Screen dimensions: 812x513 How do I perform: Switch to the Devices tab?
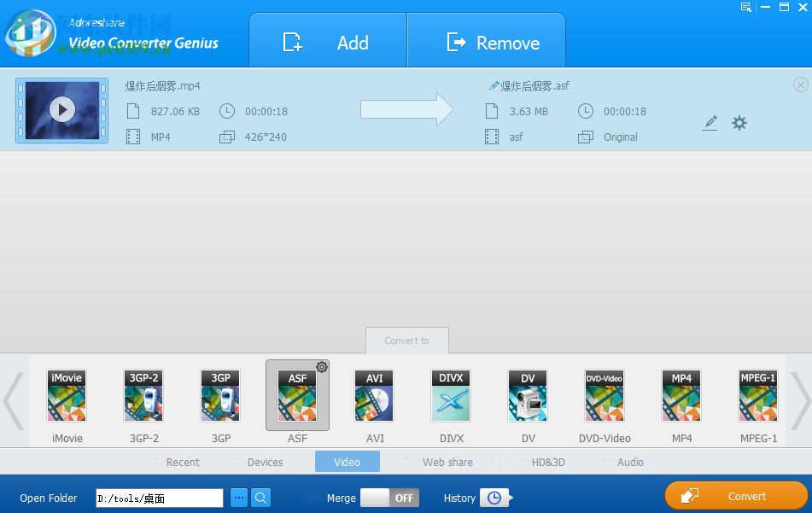tap(265, 462)
